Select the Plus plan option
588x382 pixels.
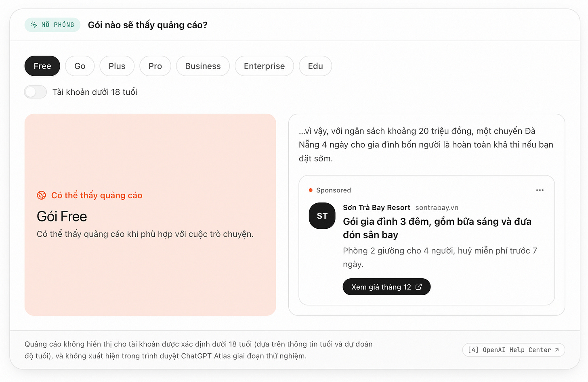click(x=117, y=66)
